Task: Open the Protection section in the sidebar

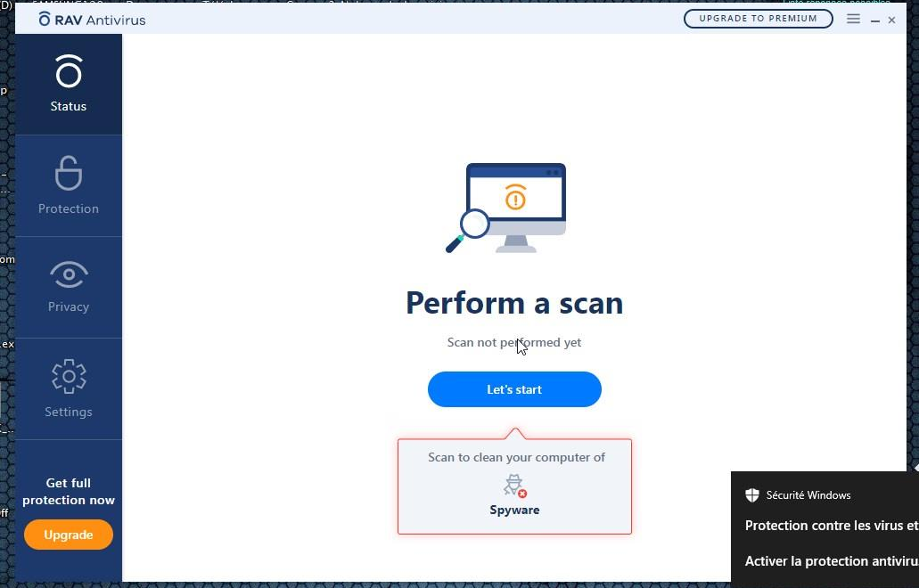Action: 69,185
